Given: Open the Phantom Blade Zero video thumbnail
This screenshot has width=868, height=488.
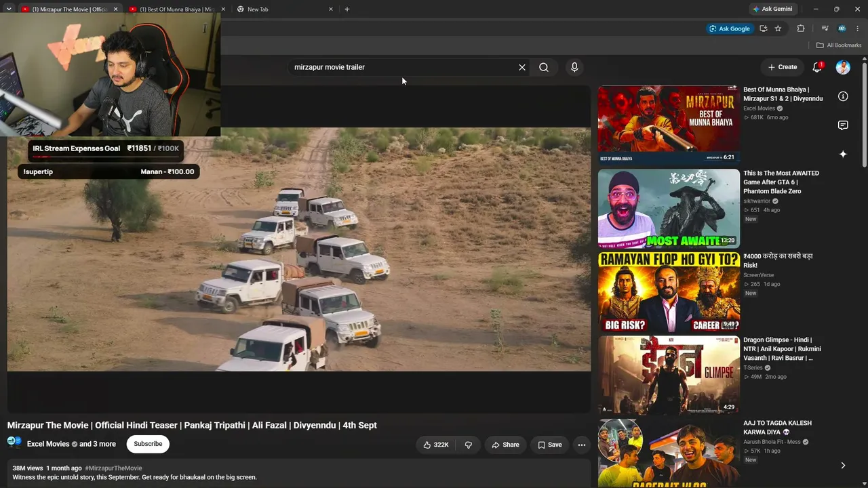Looking at the screenshot, I should pyautogui.click(x=669, y=209).
